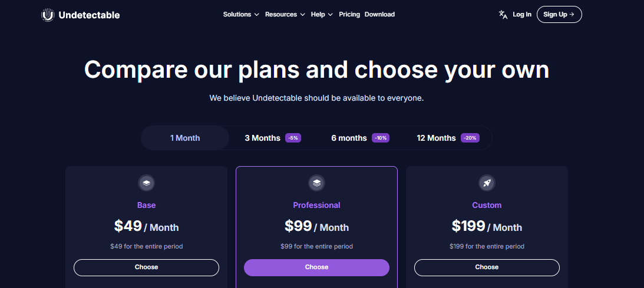Click the Custom plan rocket icon

pyautogui.click(x=487, y=183)
